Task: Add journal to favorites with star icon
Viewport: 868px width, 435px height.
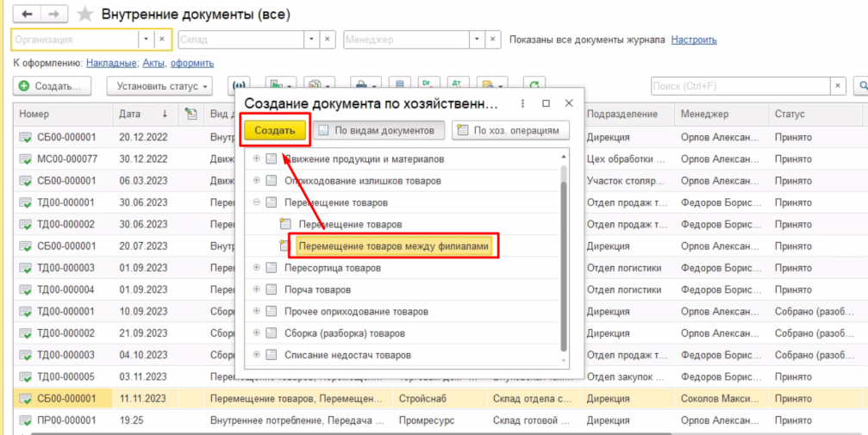Action: (84, 15)
